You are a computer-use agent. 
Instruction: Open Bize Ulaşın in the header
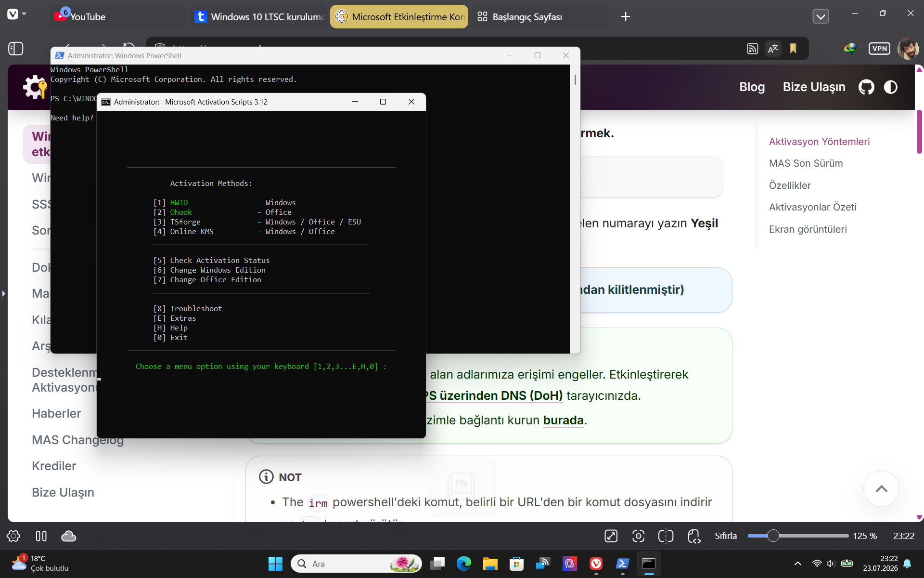(814, 87)
